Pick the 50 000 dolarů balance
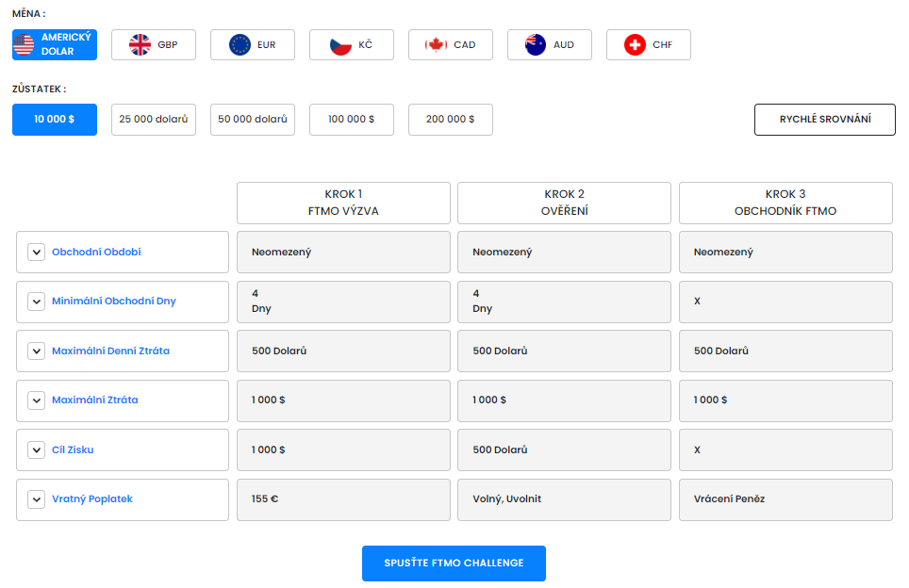This screenshot has height=588, width=909. [x=253, y=120]
